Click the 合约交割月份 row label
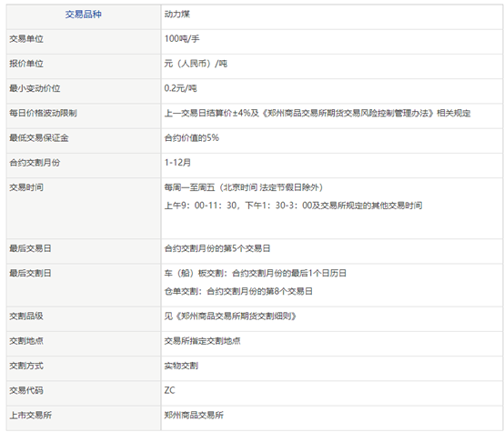The width and height of the screenshot is (504, 432). [x=35, y=163]
